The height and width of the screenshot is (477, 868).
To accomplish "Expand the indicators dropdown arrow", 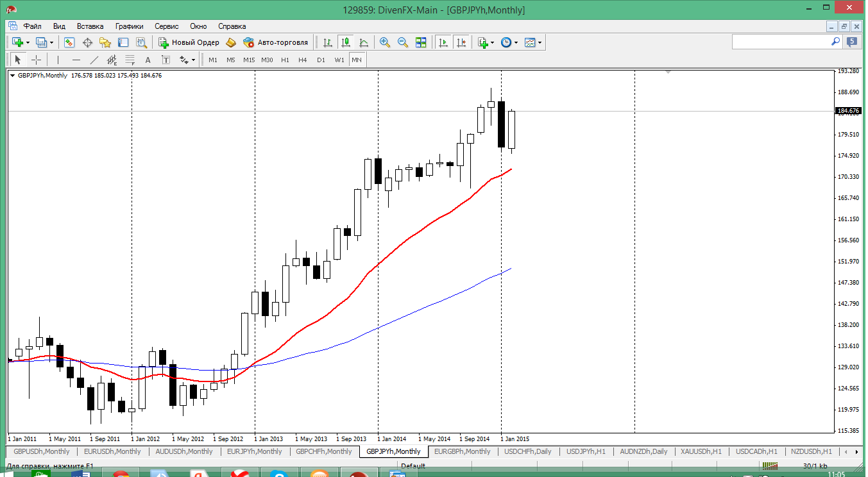I will coord(492,42).
